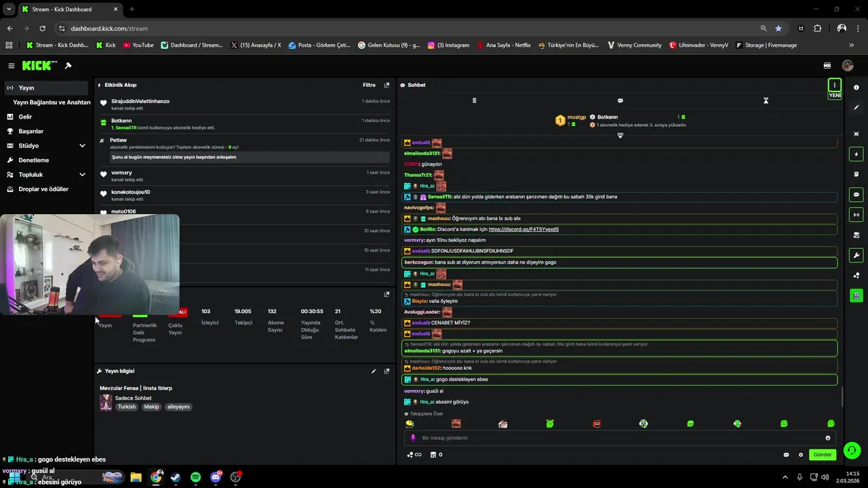The height and width of the screenshot is (488, 868).
Task: Open the Venny Community bookmark
Action: tap(634, 45)
